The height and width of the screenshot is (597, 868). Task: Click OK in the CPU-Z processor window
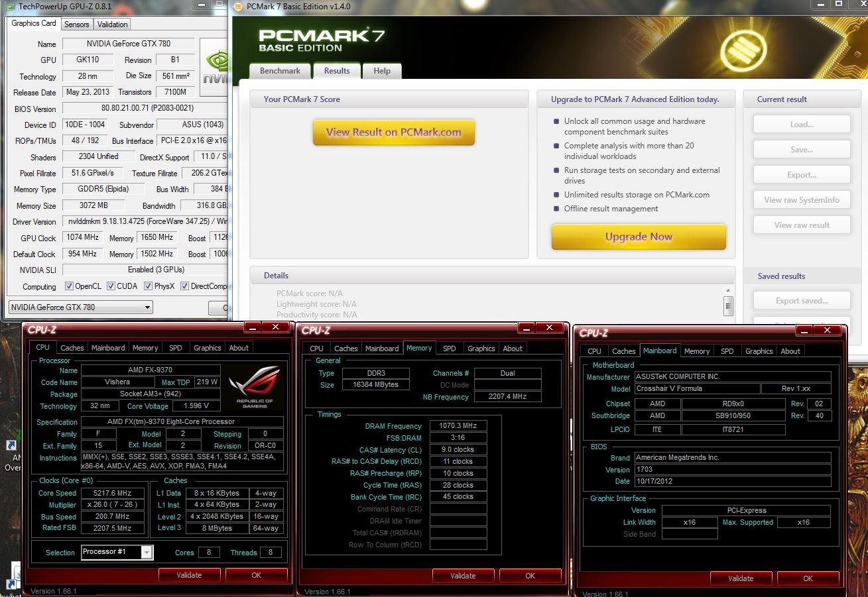257,575
